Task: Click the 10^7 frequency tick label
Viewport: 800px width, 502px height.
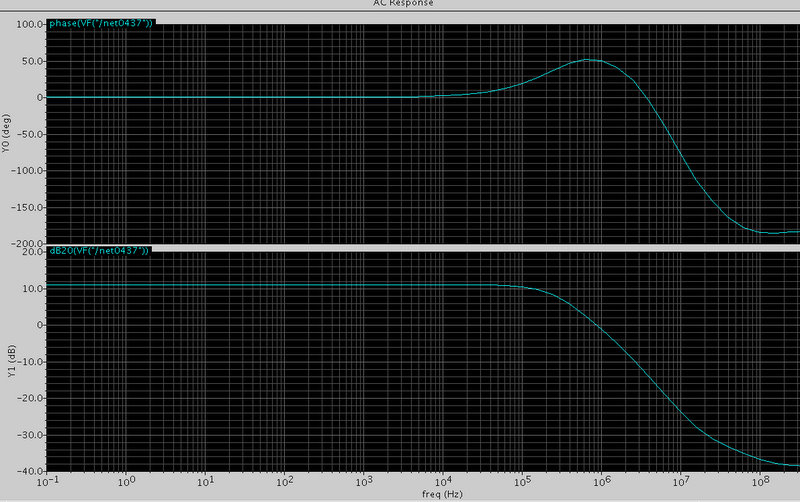Action: click(x=681, y=481)
